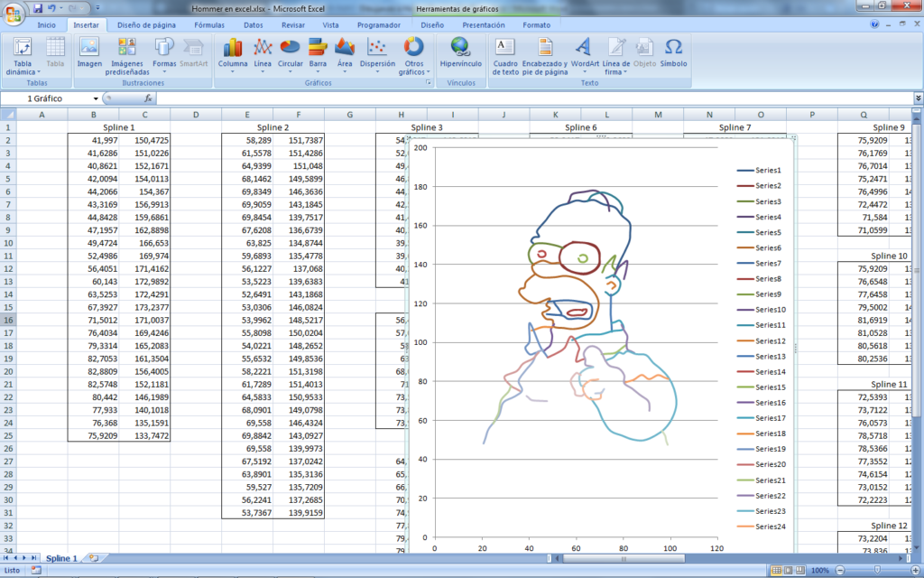
Task: Insert a Línea chart
Action: pyautogui.click(x=263, y=57)
